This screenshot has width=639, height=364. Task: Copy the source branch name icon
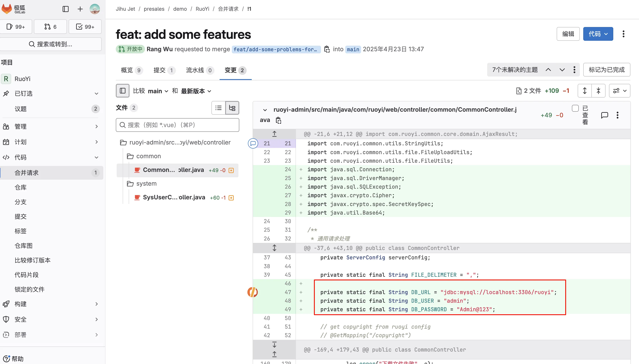[327, 49]
